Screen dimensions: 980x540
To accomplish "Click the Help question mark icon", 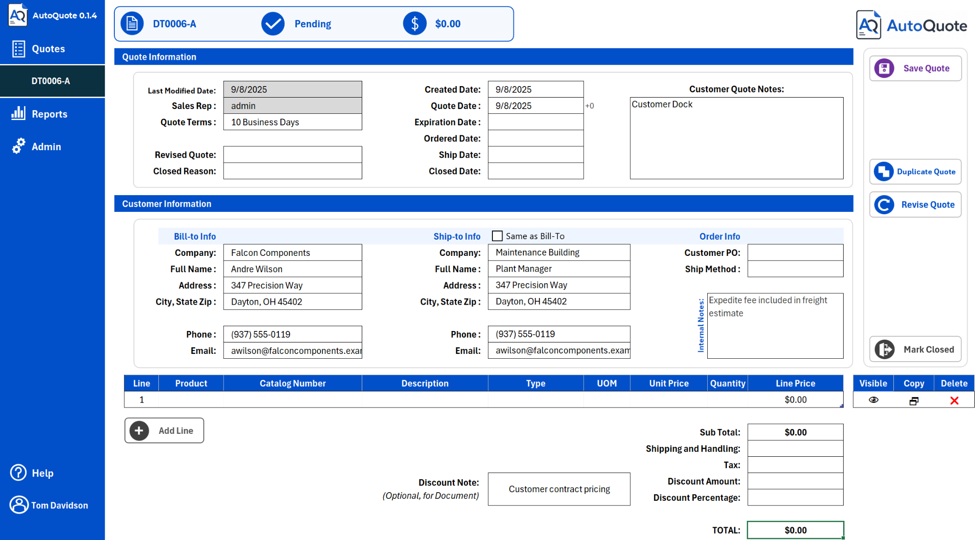I will click(19, 473).
